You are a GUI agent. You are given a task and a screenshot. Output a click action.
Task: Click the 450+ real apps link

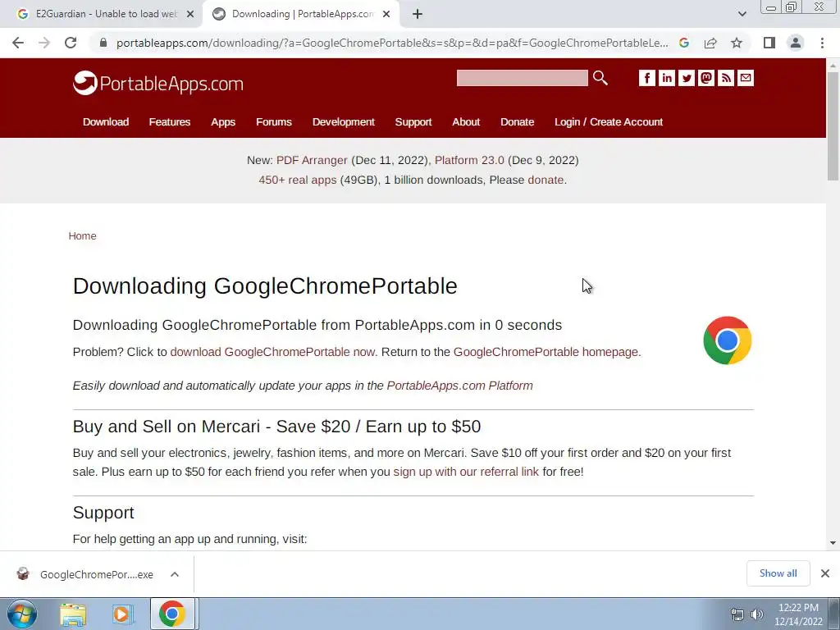coord(297,180)
